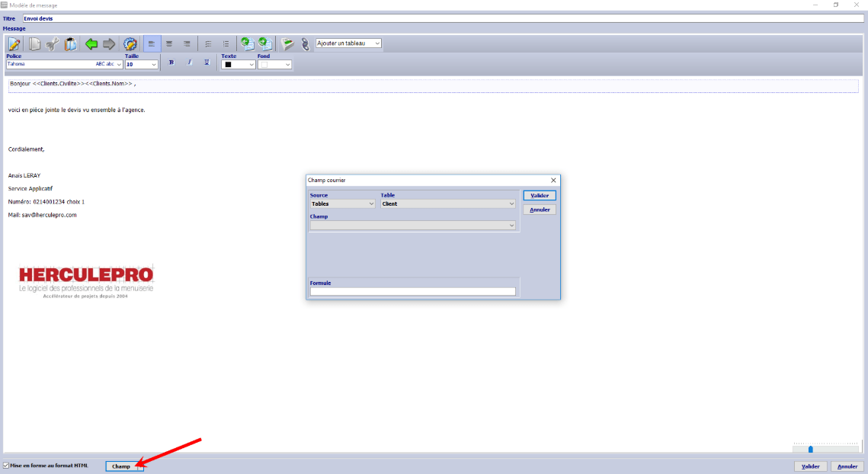Toggle Mise en forme au format HTML checkbox

(6, 466)
